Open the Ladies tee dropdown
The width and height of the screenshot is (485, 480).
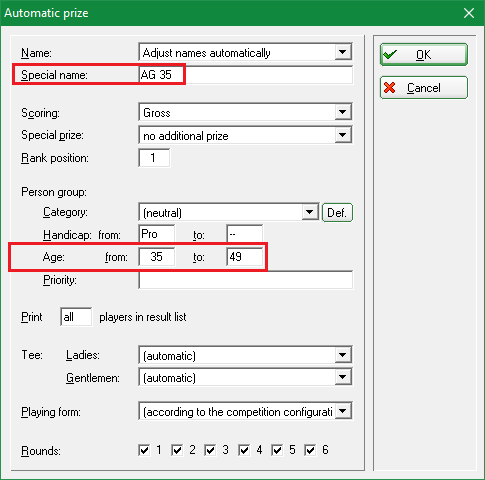point(342,355)
